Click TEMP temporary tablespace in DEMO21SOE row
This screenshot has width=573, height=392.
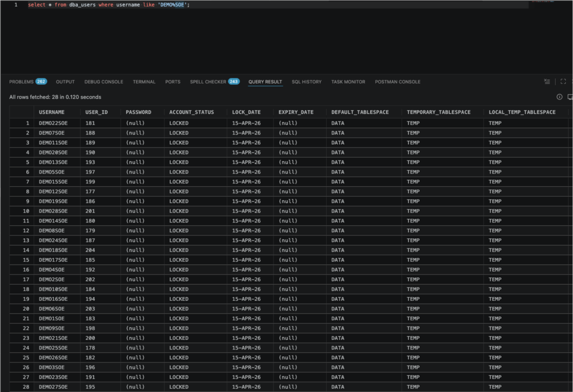pyautogui.click(x=443, y=338)
